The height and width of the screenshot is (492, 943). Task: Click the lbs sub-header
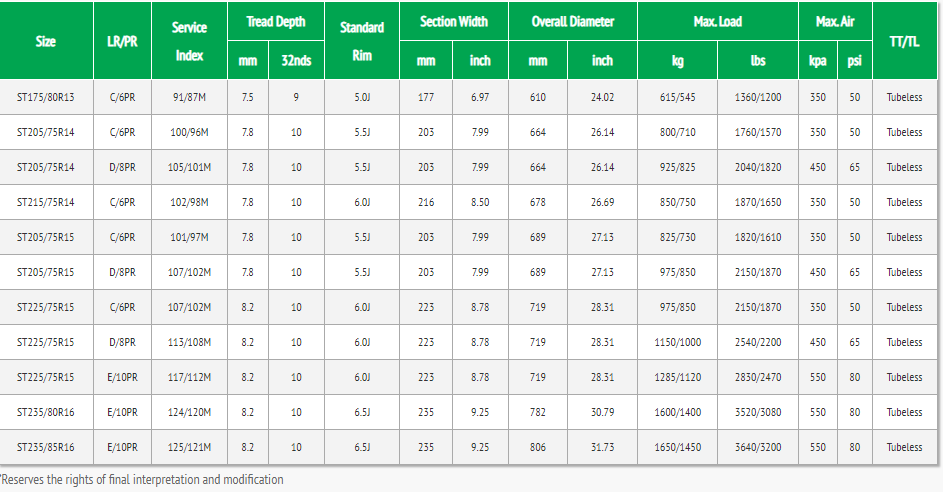click(758, 61)
